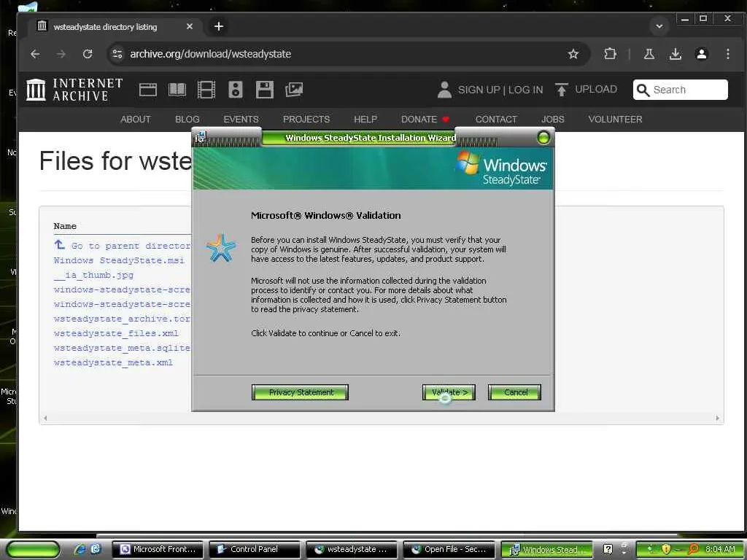Open wsteadystate_files.xml link

pos(116,333)
